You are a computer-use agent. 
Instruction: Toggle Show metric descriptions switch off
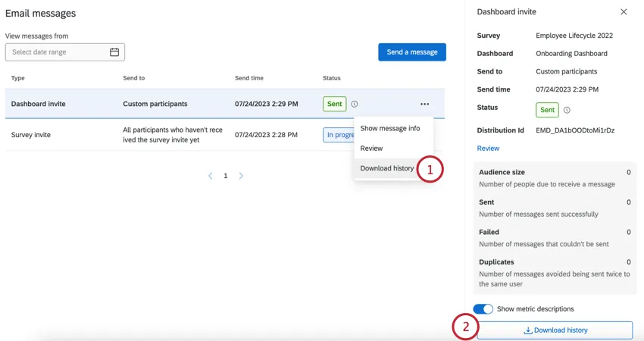[x=483, y=309]
